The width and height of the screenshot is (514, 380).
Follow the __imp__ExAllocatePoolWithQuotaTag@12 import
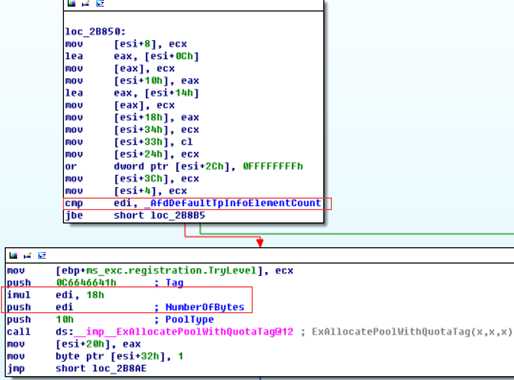pyautogui.click(x=184, y=332)
